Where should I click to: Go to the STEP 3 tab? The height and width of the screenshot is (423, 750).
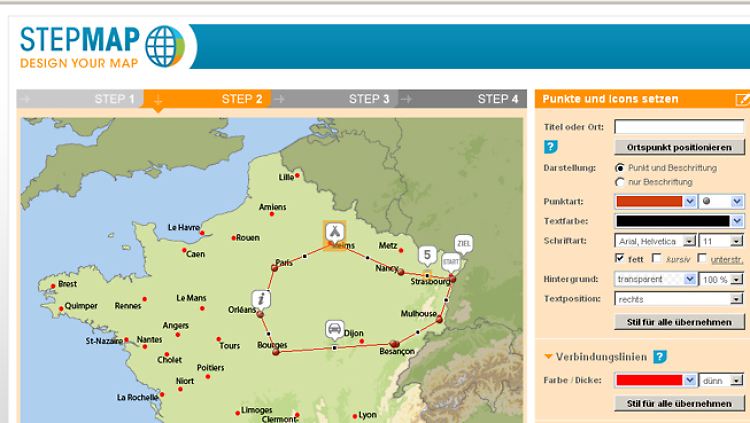pos(368,99)
